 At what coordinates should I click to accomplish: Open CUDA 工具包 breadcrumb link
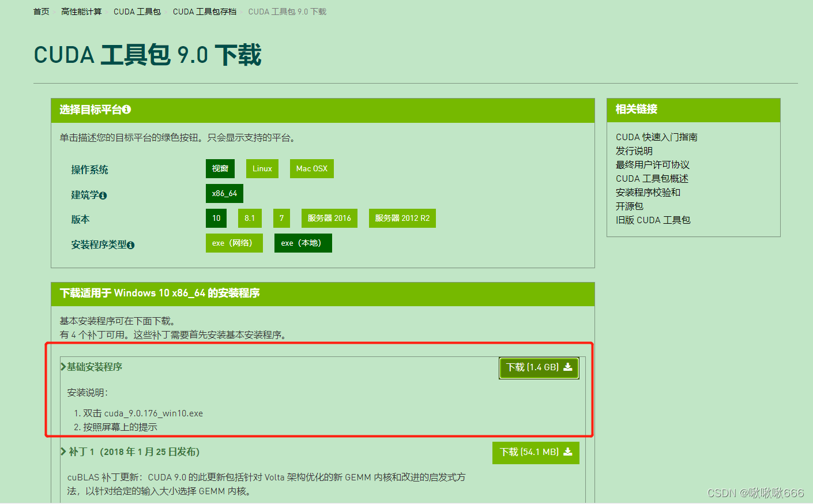tap(137, 12)
